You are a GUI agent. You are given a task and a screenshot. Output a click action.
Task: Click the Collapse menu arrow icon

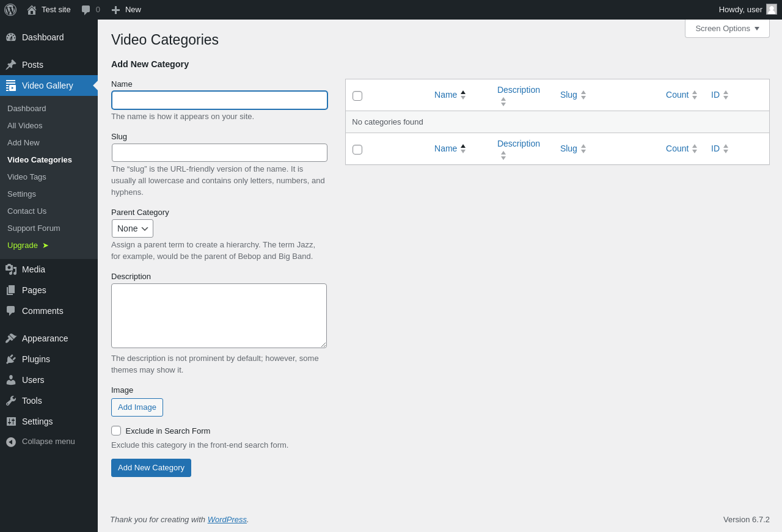pyautogui.click(x=11, y=442)
